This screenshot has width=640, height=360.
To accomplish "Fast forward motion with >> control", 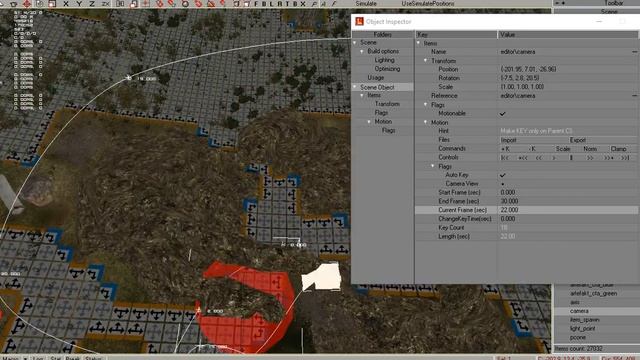I will click(x=590, y=158).
